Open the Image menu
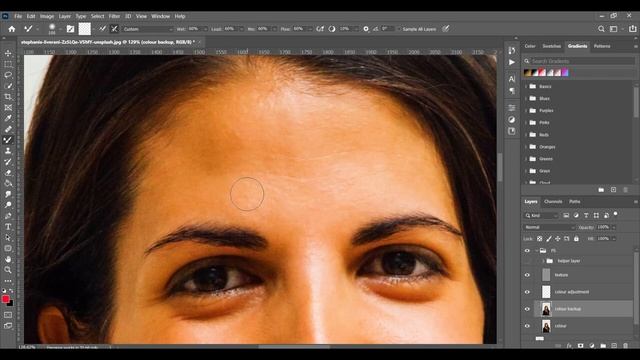Image resolution: width=640 pixels, height=360 pixels. pyautogui.click(x=47, y=16)
